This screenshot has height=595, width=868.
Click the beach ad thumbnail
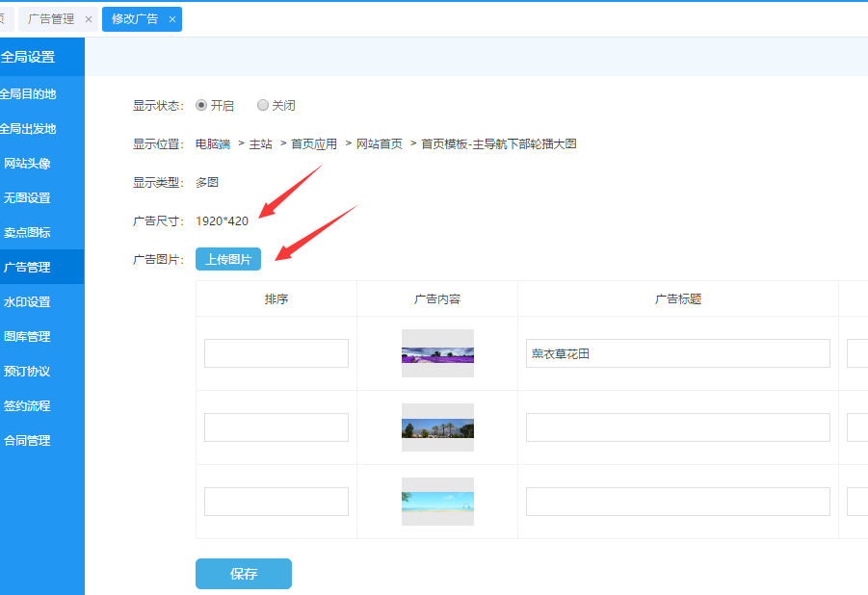437,502
